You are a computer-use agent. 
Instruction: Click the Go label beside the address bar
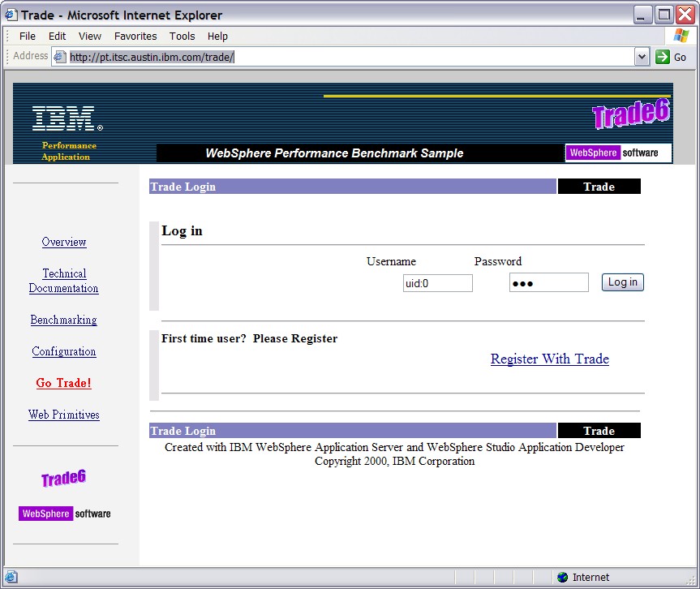[680, 57]
